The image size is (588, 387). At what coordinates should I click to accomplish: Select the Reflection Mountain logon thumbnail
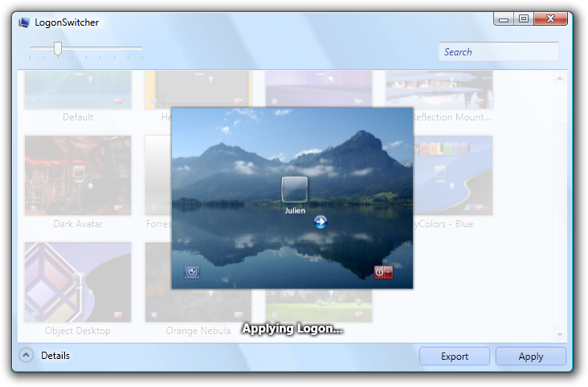[x=439, y=90]
